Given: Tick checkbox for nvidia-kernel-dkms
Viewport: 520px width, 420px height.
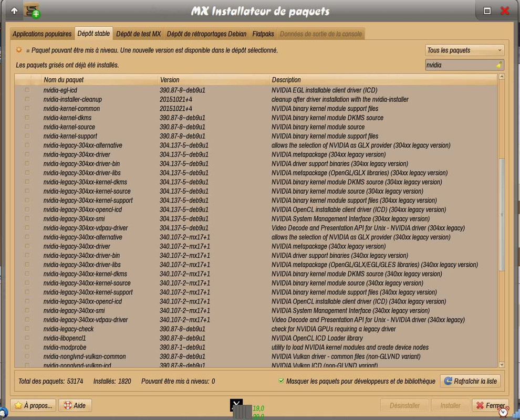Looking at the screenshot, I should pyautogui.click(x=27, y=118).
